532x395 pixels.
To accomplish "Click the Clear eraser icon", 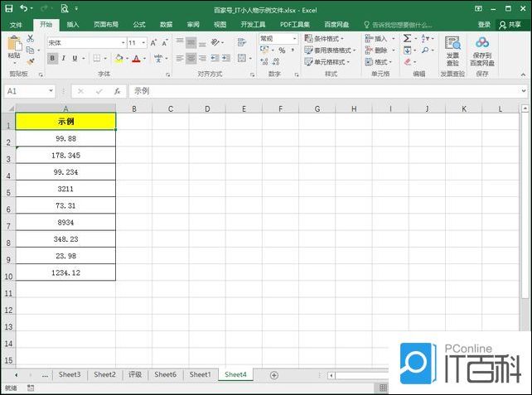I will pyautogui.click(x=408, y=62).
